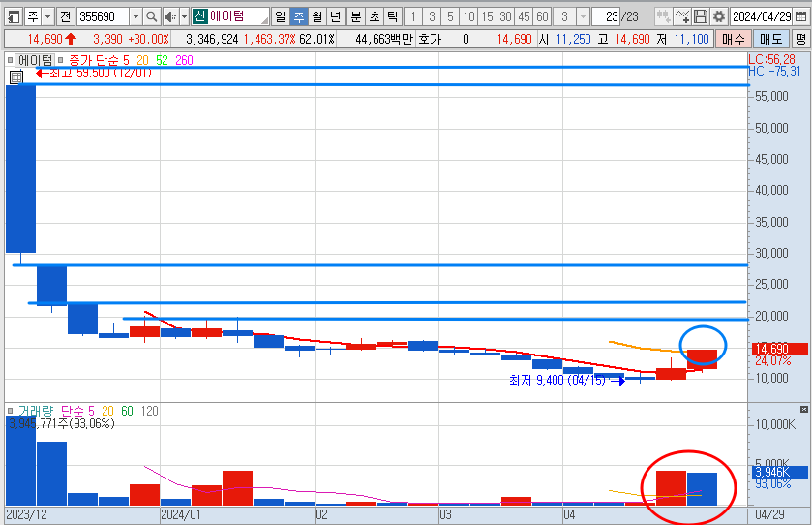Open the calendar date picker icon
812x525 pixels.
[800, 17]
